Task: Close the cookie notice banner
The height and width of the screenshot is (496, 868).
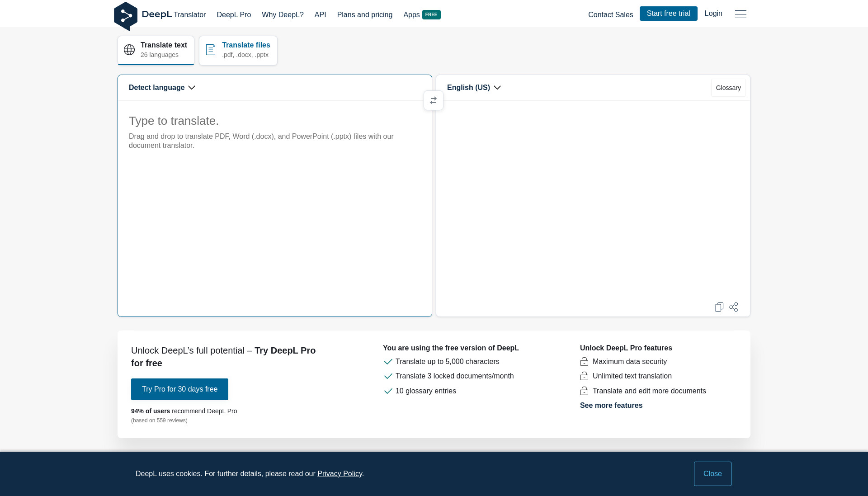Action: [x=712, y=474]
